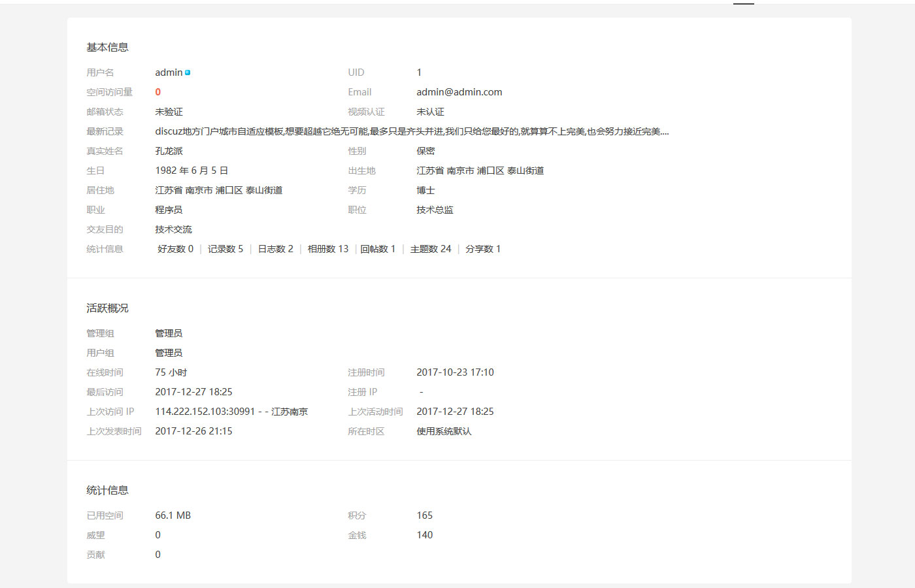
Task: Open the 分享数 1 shares link
Action: pyautogui.click(x=483, y=249)
